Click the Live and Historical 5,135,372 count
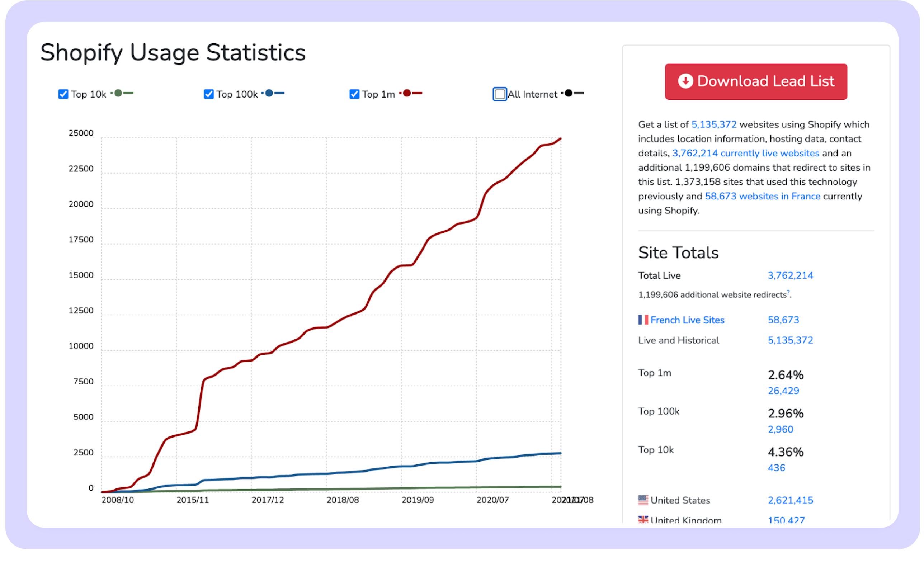The height and width of the screenshot is (562, 924). [790, 340]
